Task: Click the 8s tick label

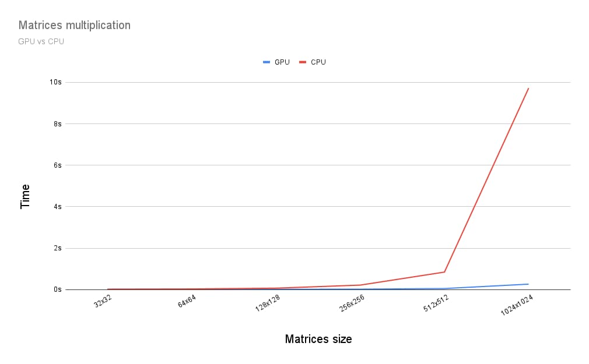Action: pos(57,123)
